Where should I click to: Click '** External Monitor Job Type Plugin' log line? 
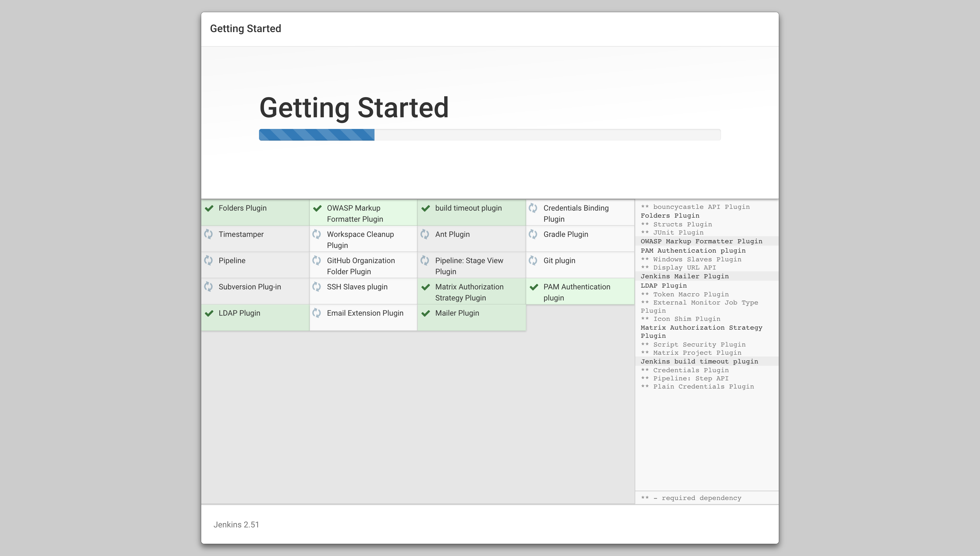699,307
